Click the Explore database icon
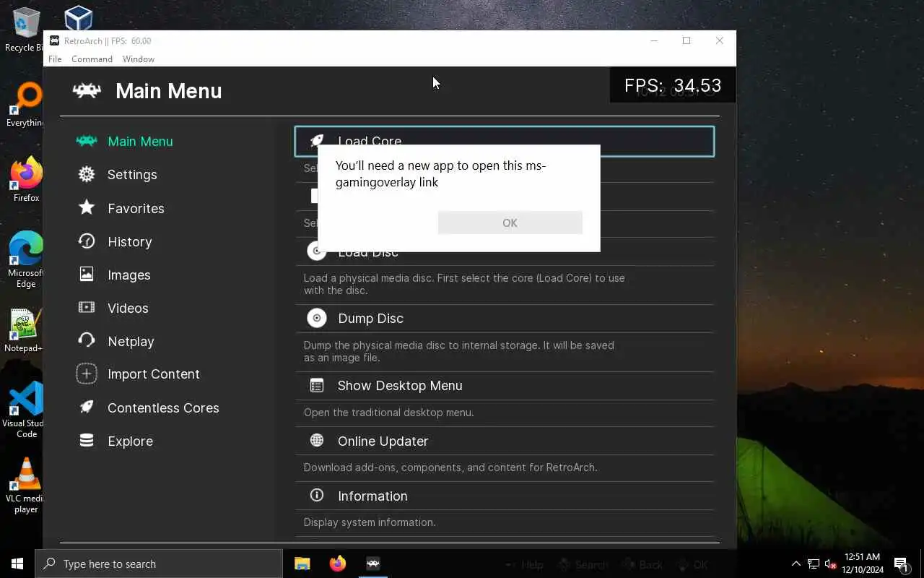 point(87,441)
